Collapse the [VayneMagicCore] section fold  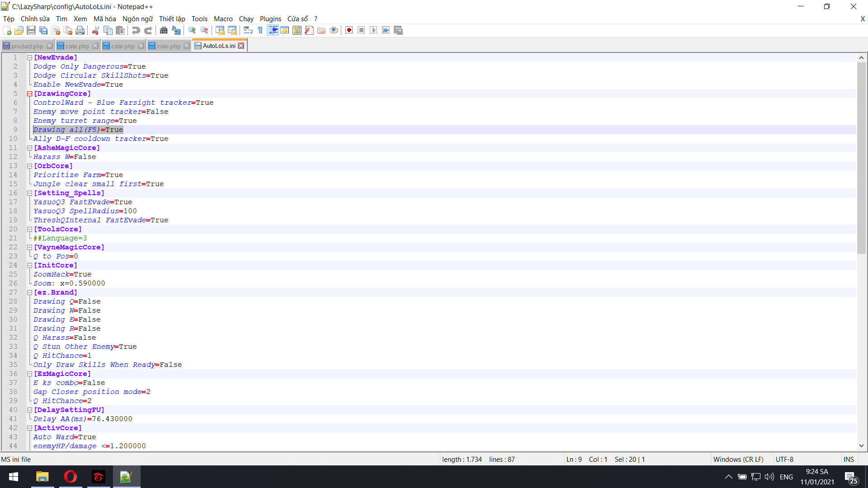(29, 247)
